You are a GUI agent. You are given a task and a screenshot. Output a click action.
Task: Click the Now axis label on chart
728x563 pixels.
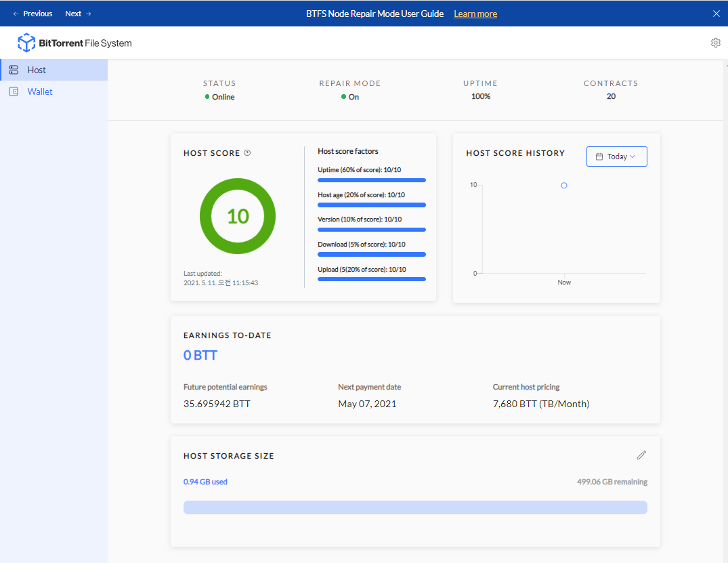(x=564, y=282)
